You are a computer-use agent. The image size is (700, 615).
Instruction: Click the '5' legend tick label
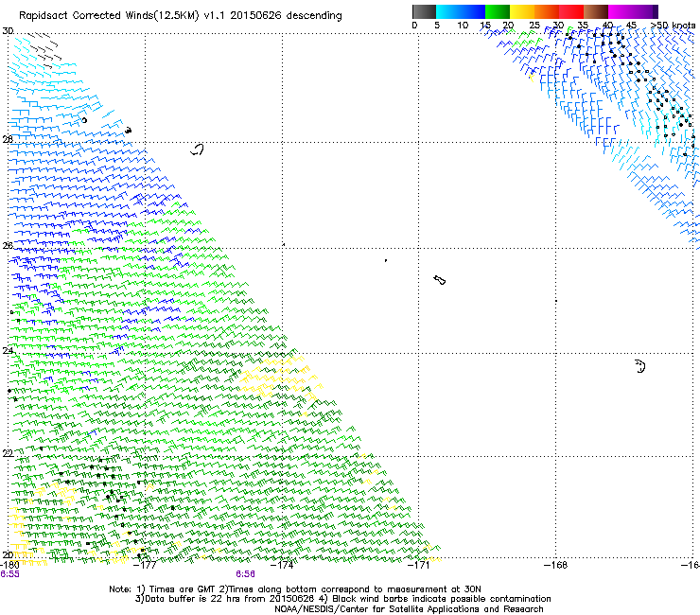click(x=437, y=26)
